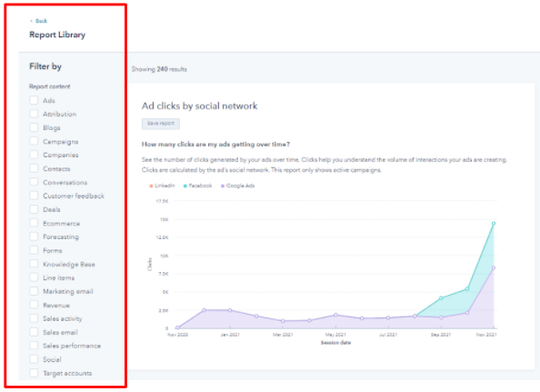Click the Session date axis label
Screen dimensions: 540x392
[335, 343]
